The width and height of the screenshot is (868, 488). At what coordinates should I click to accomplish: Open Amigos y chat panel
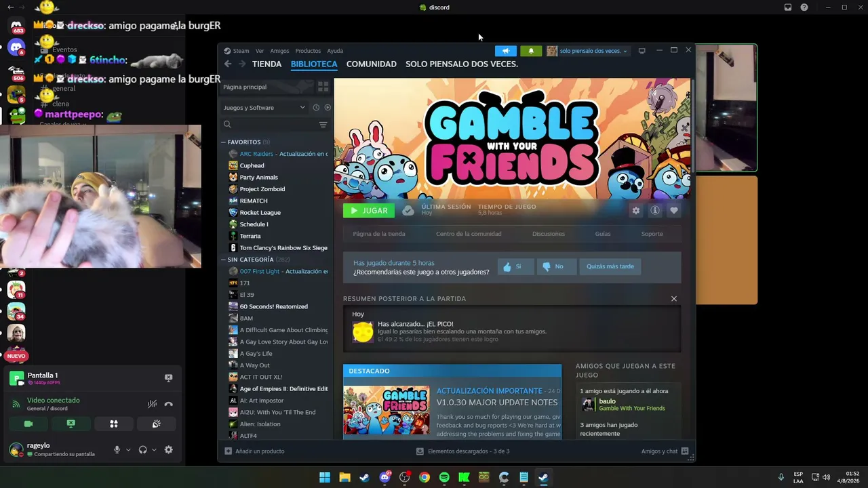[x=665, y=451]
